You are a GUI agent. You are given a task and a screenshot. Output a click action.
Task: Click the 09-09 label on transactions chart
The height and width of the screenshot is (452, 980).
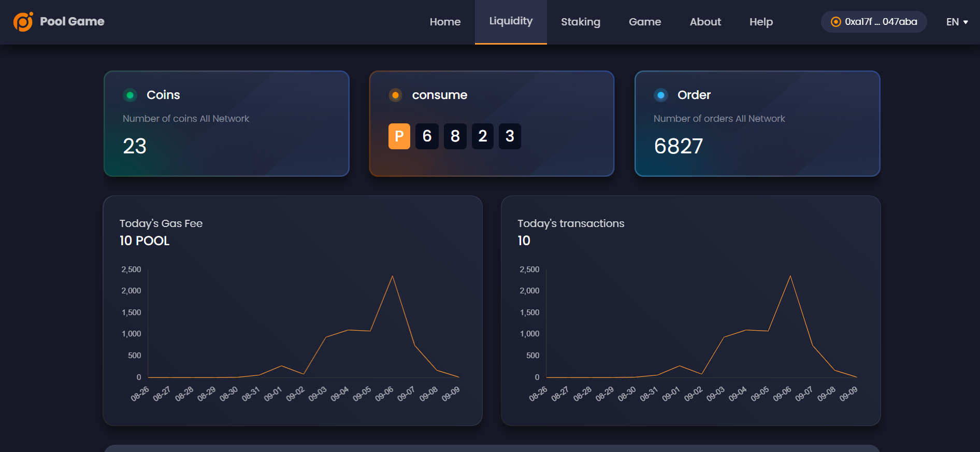(848, 394)
